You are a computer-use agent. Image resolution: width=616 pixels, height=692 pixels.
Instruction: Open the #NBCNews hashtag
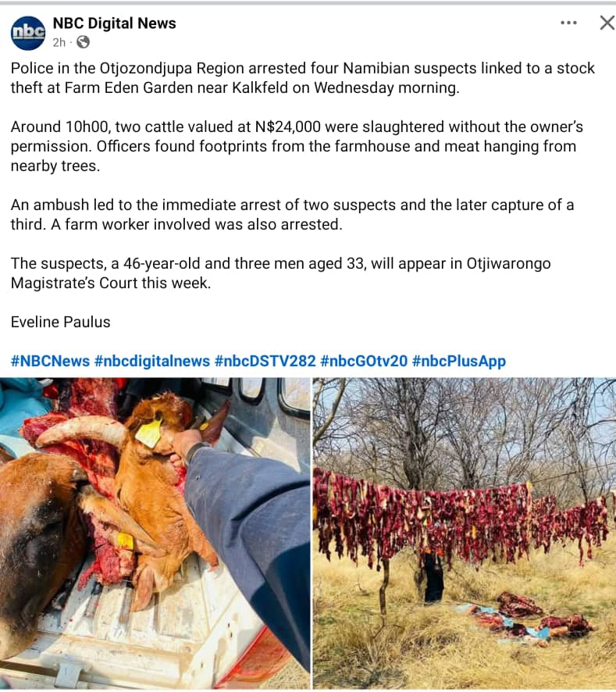(50, 361)
